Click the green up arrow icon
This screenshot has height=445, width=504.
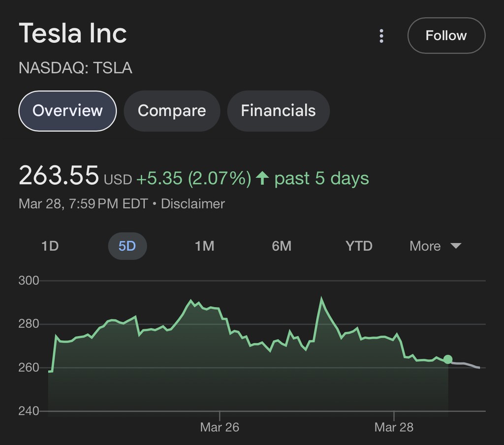coord(262,178)
